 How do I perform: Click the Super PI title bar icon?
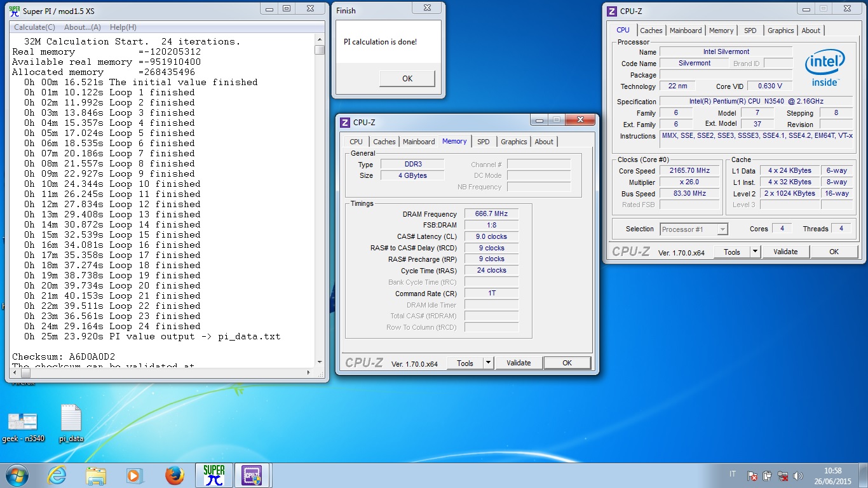[15, 11]
